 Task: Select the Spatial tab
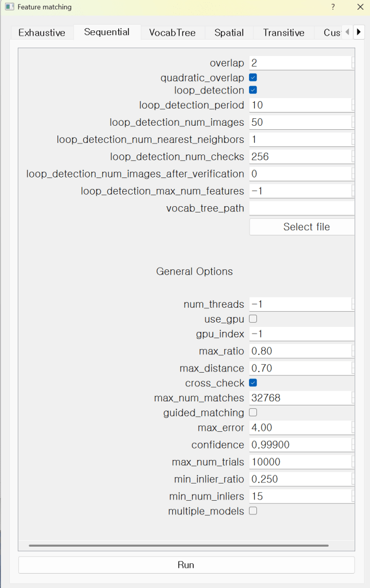coord(229,33)
